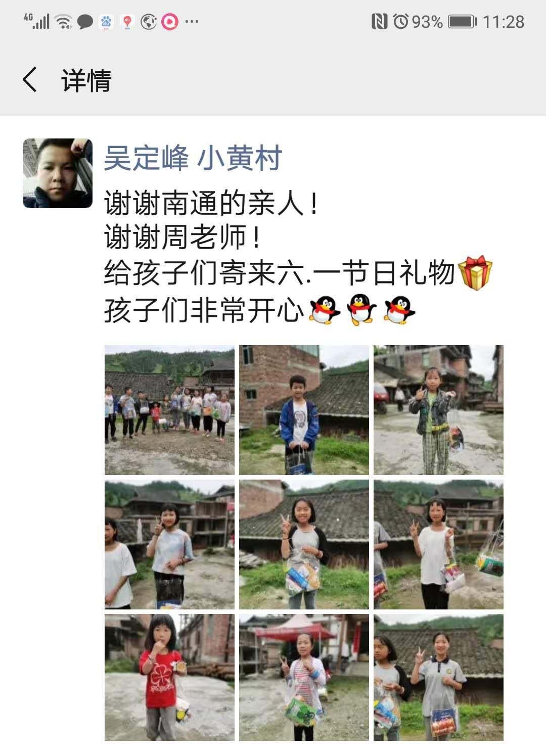Tap the chat bubble notification icon in the status bar
This screenshot has width=546, height=756.
click(x=85, y=22)
